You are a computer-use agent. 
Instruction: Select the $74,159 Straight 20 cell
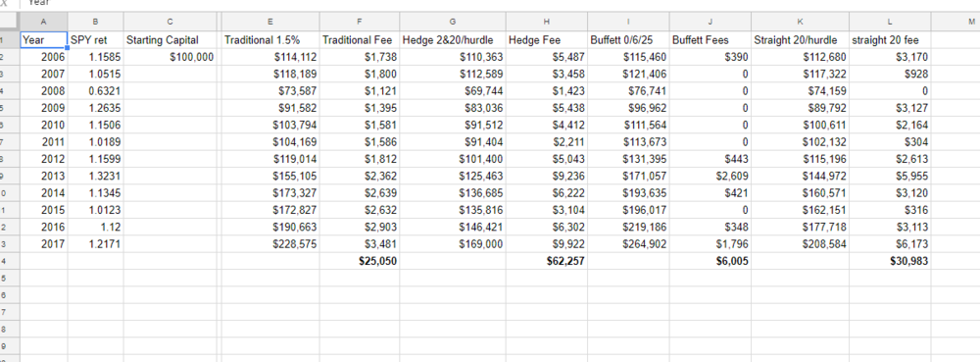coord(800,91)
